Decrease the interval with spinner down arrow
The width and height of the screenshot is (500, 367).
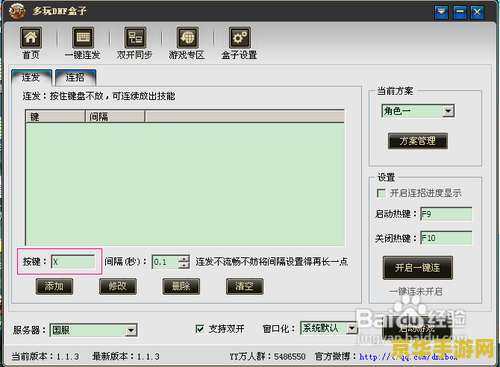point(184,265)
